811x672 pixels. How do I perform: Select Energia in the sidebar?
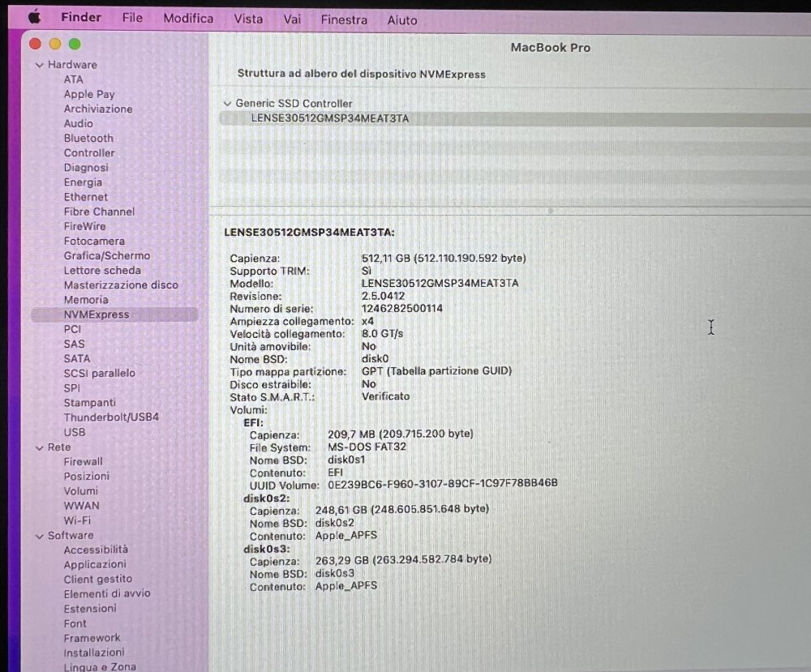(83, 182)
